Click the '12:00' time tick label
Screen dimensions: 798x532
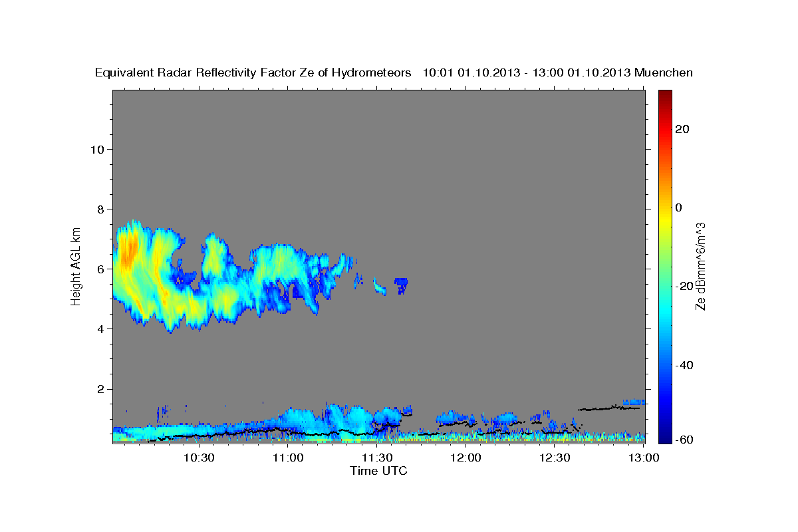point(466,458)
